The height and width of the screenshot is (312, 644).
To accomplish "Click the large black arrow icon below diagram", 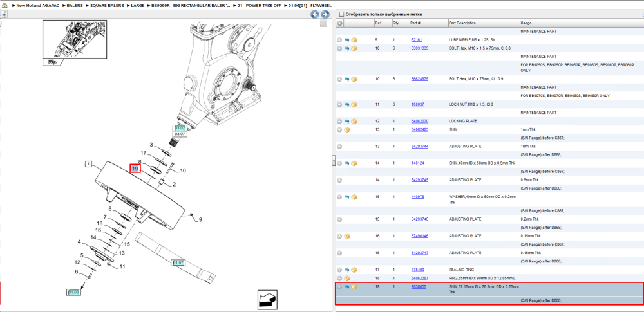I will click(269, 299).
